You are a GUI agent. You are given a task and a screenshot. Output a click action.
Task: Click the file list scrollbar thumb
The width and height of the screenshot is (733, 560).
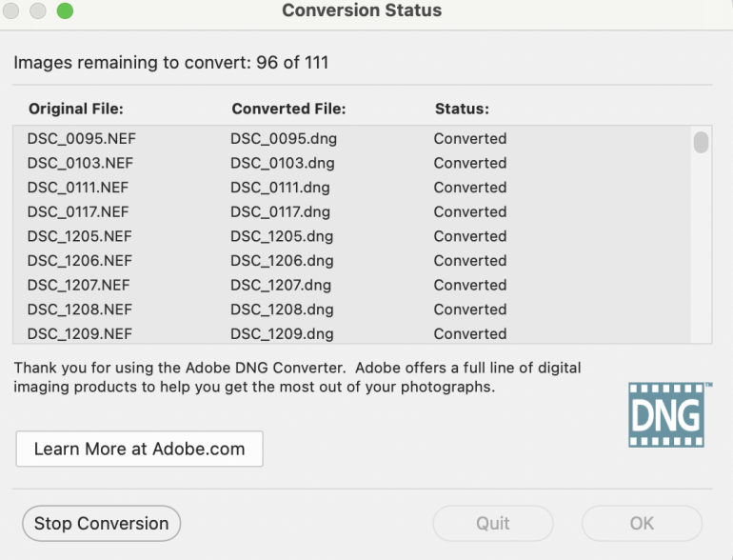point(701,142)
